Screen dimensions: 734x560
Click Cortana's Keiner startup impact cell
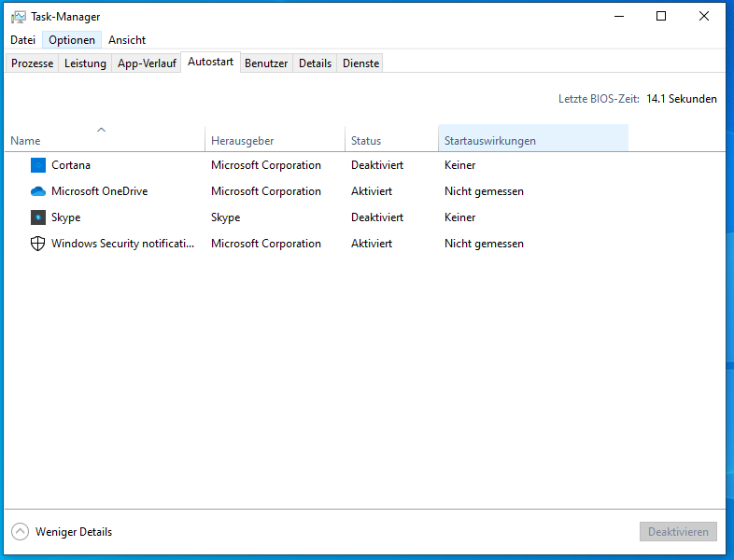[x=460, y=165]
